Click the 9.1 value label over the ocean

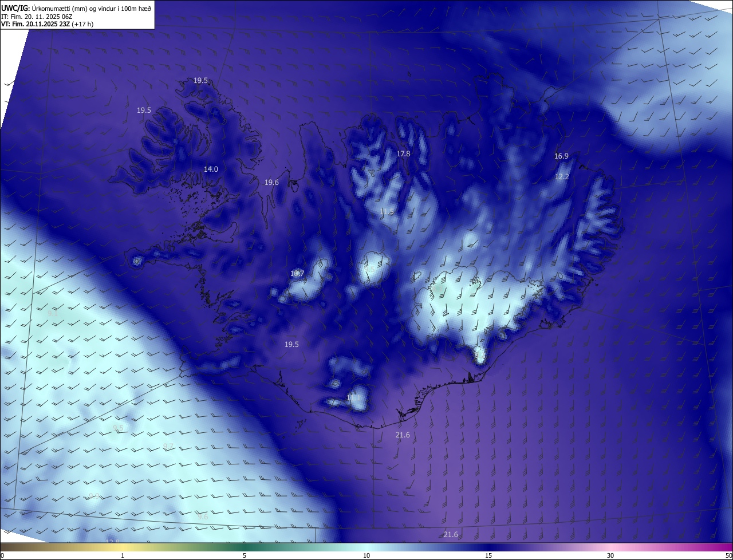(x=53, y=314)
